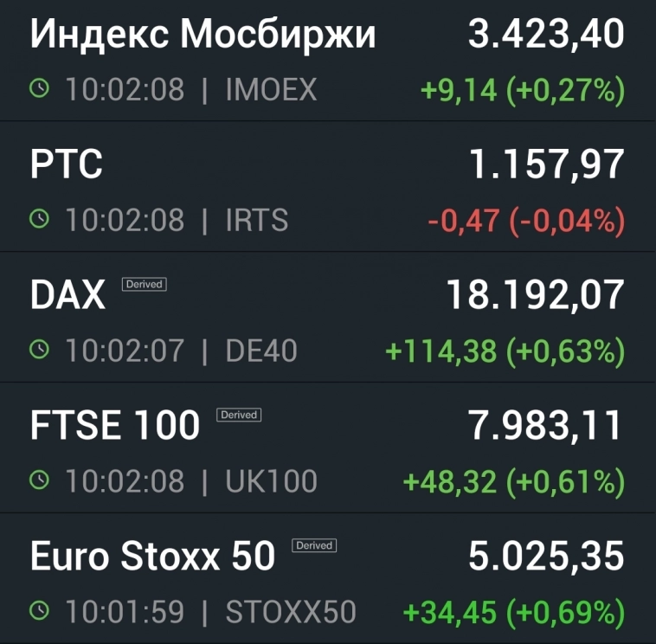The height and width of the screenshot is (644, 656).
Task: Click the DAX price 18.192,07
Action: [535, 296]
